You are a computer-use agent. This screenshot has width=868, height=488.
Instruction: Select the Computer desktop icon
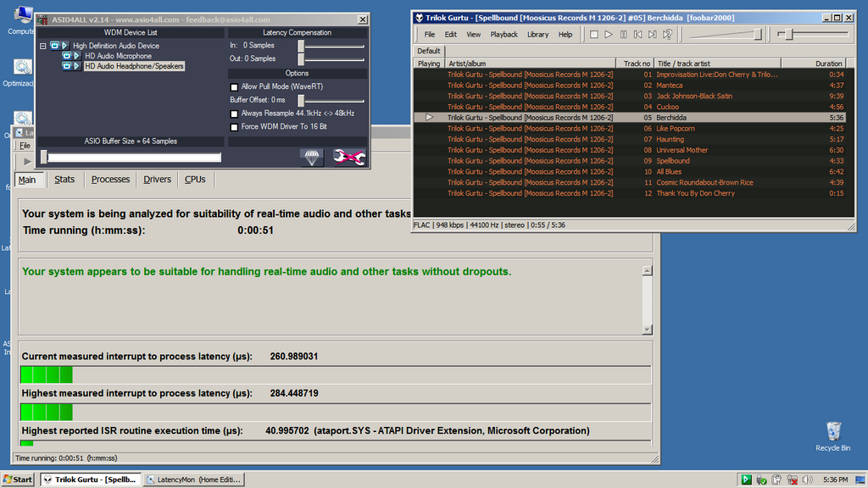click(21, 20)
